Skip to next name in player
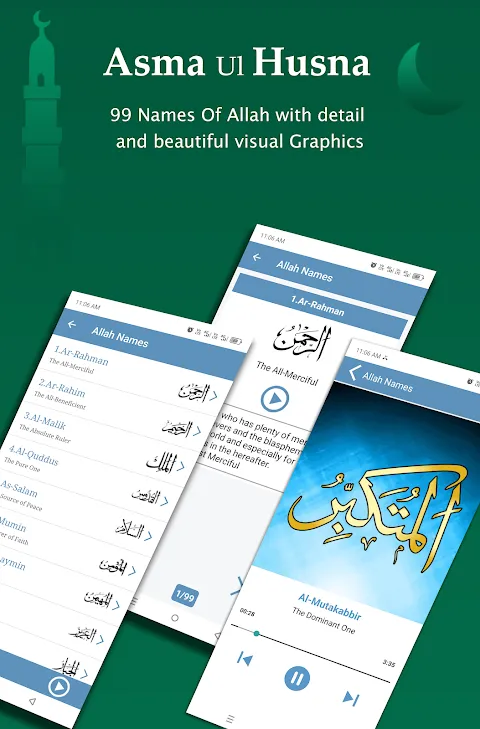This screenshot has height=729, width=480. tap(351, 697)
